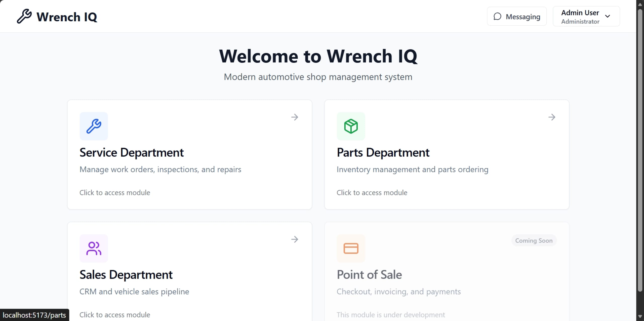The height and width of the screenshot is (321, 644).
Task: Click 'Click to access module' under Parts Department
Action: pyautogui.click(x=372, y=193)
